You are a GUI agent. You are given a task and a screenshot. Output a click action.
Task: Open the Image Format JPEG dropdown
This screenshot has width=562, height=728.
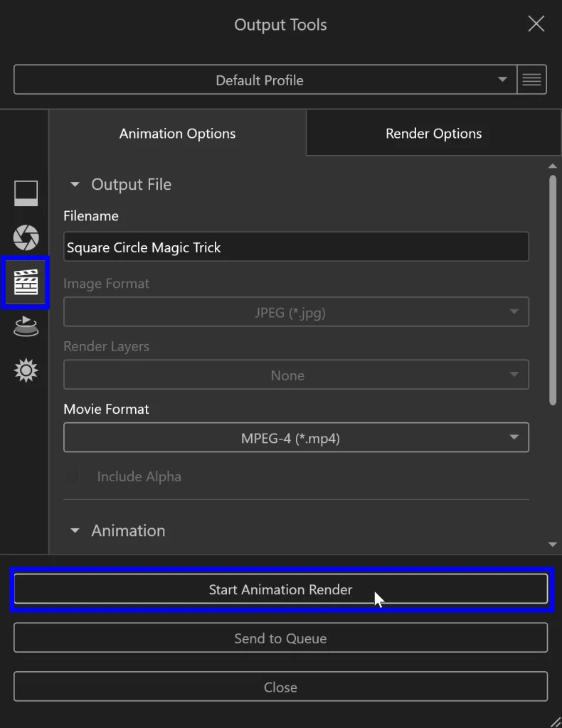(x=296, y=312)
